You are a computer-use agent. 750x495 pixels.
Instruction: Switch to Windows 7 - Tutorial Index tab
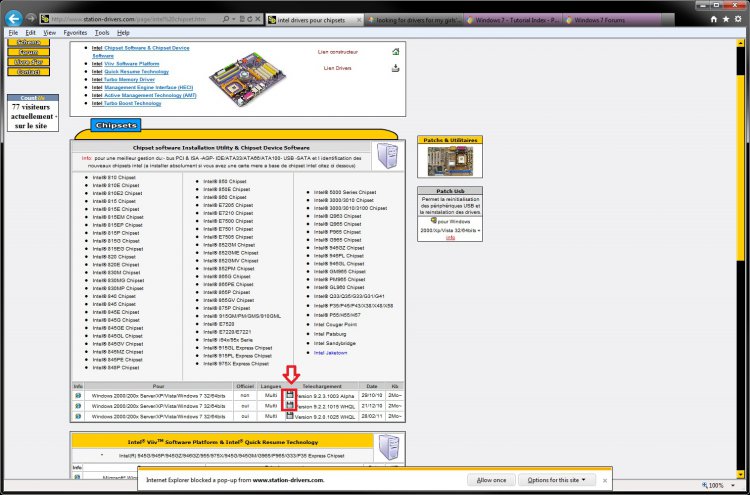(512, 20)
